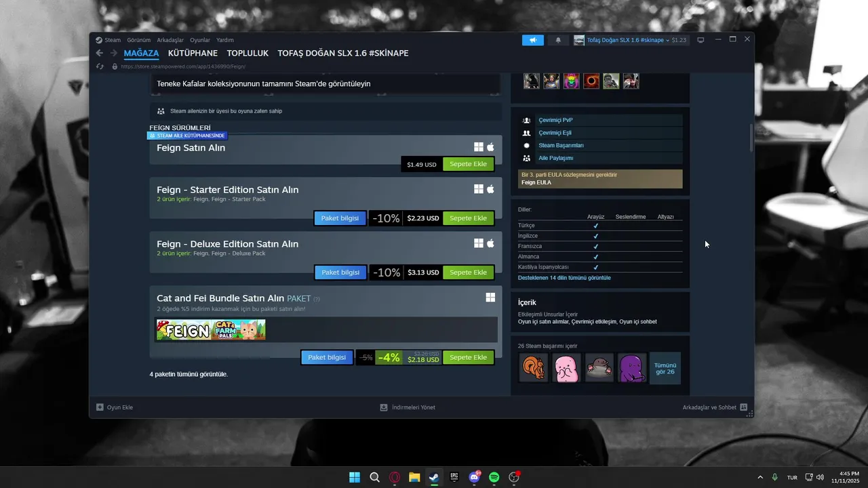
Task: Add Feign Starter Edition to cart
Action: click(469, 218)
